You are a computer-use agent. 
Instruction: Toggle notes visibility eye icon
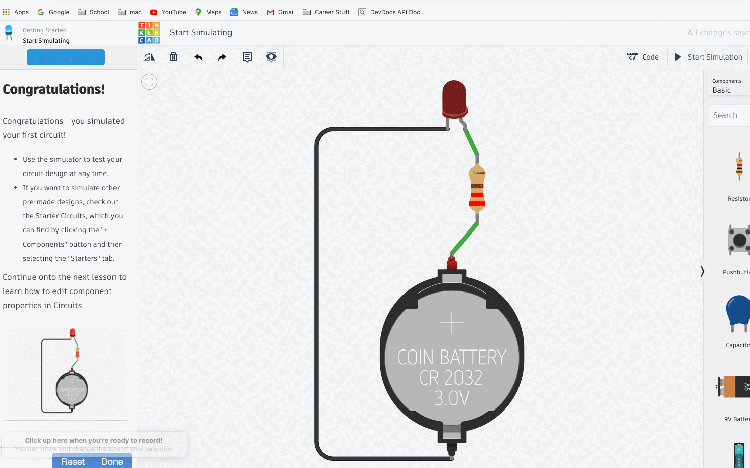click(x=271, y=57)
